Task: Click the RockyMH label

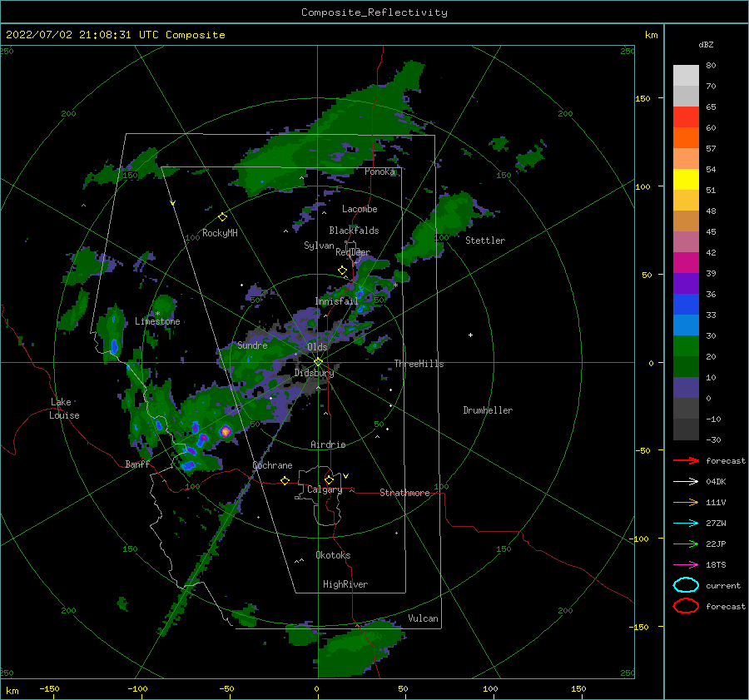Action: point(220,233)
